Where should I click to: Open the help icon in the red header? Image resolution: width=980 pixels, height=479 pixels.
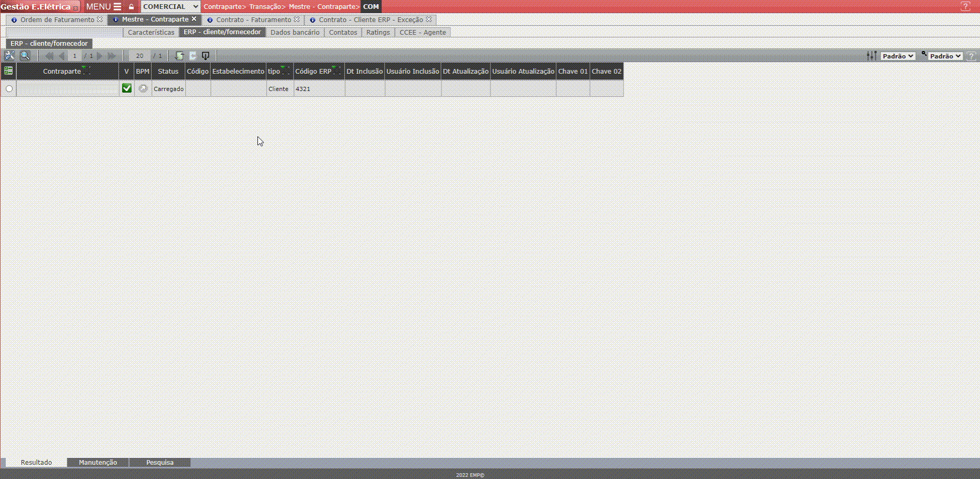pyautogui.click(x=965, y=7)
